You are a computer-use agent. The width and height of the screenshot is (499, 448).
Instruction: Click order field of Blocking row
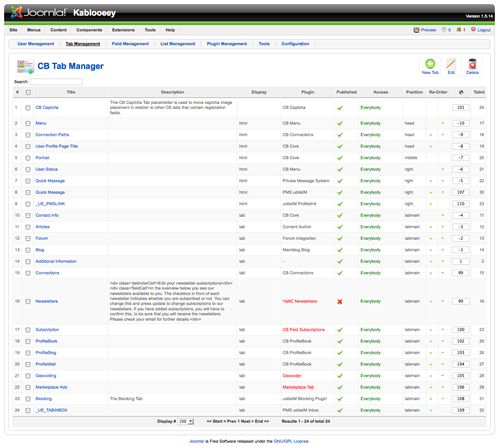click(461, 399)
